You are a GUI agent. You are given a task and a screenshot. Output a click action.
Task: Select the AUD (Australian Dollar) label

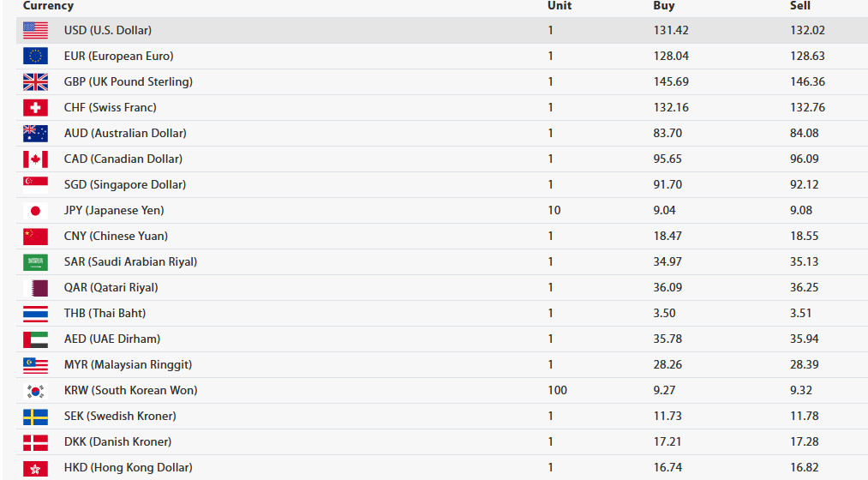click(x=125, y=134)
